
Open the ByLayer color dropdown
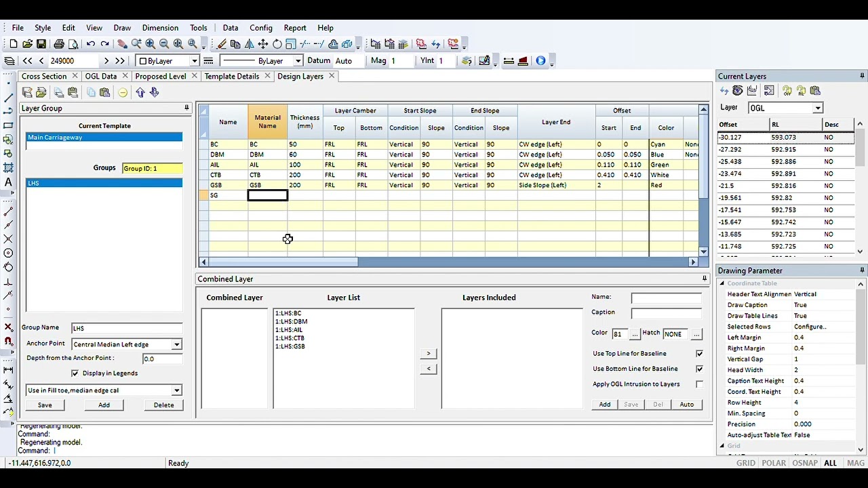[194, 61]
